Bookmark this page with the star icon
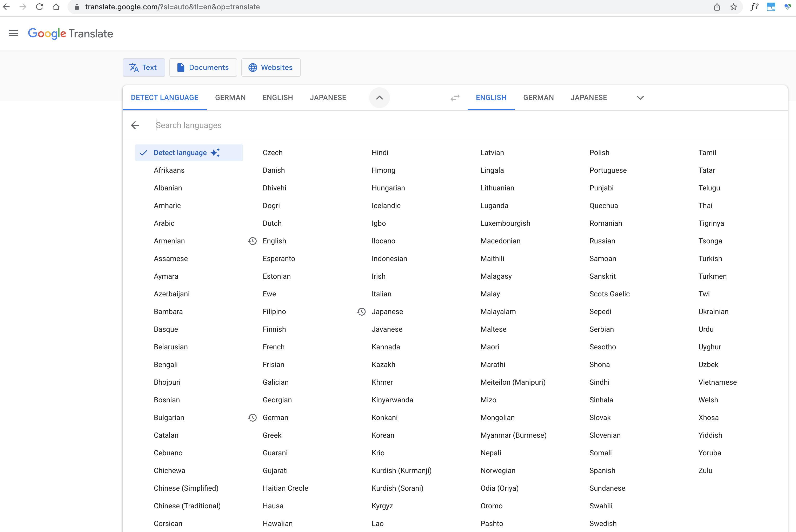Viewport: 796px width, 532px height. (x=734, y=7)
